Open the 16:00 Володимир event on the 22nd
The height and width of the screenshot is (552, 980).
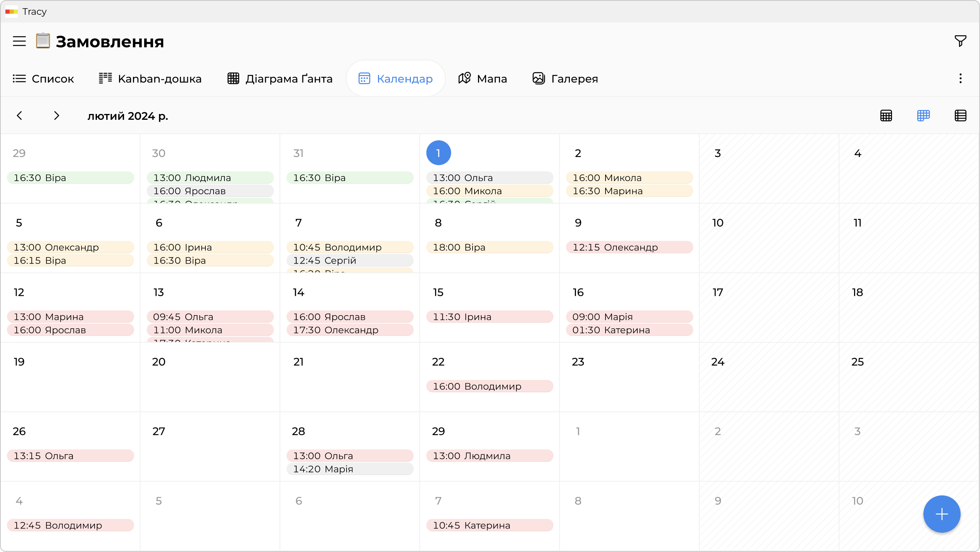(489, 386)
